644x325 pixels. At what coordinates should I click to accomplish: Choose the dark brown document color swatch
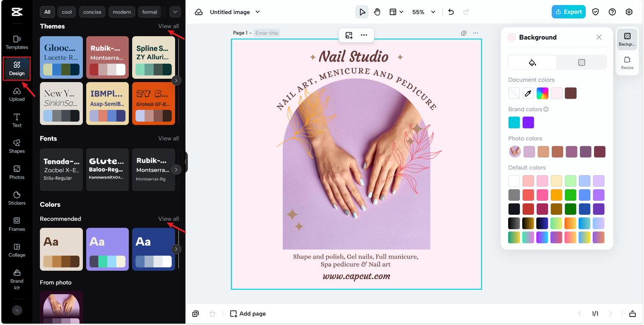coord(571,93)
